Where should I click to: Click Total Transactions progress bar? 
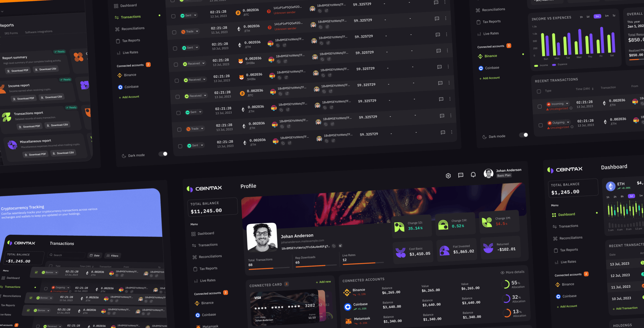coord(269,268)
